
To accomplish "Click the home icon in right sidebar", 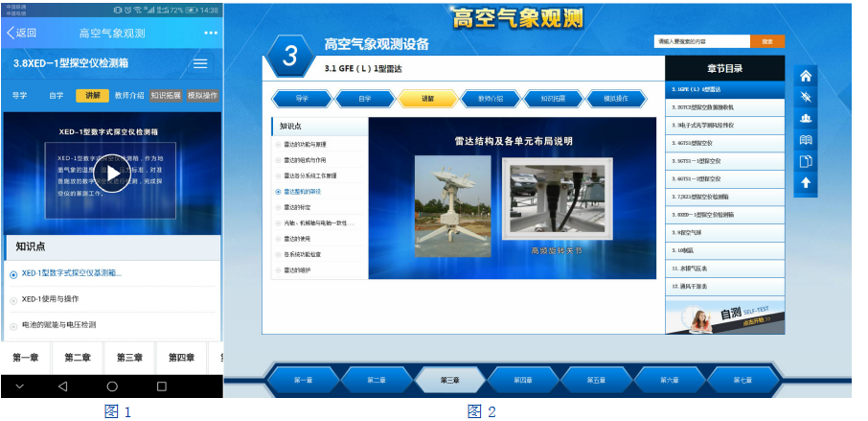I will point(806,76).
